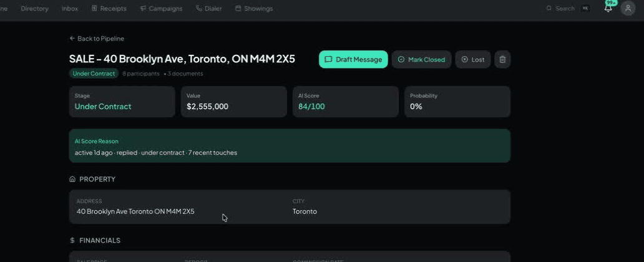
Task: Click the dollar icon next to FINANCIALS
Action: 72,240
